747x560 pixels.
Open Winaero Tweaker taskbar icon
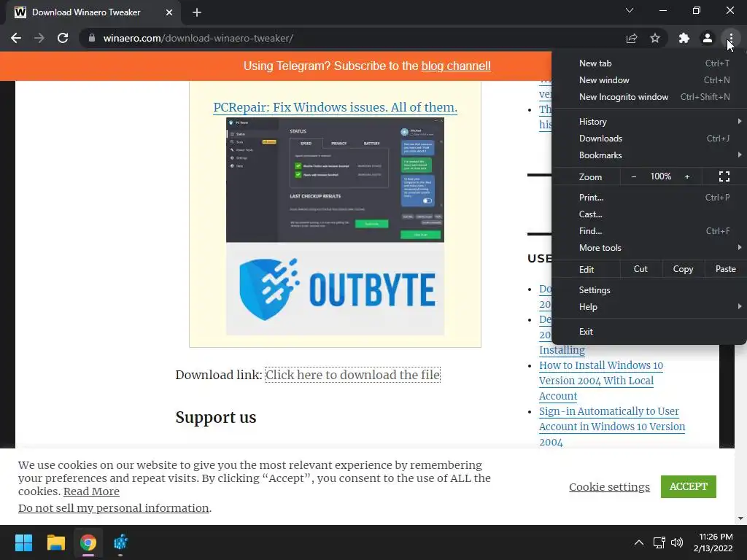120,542
